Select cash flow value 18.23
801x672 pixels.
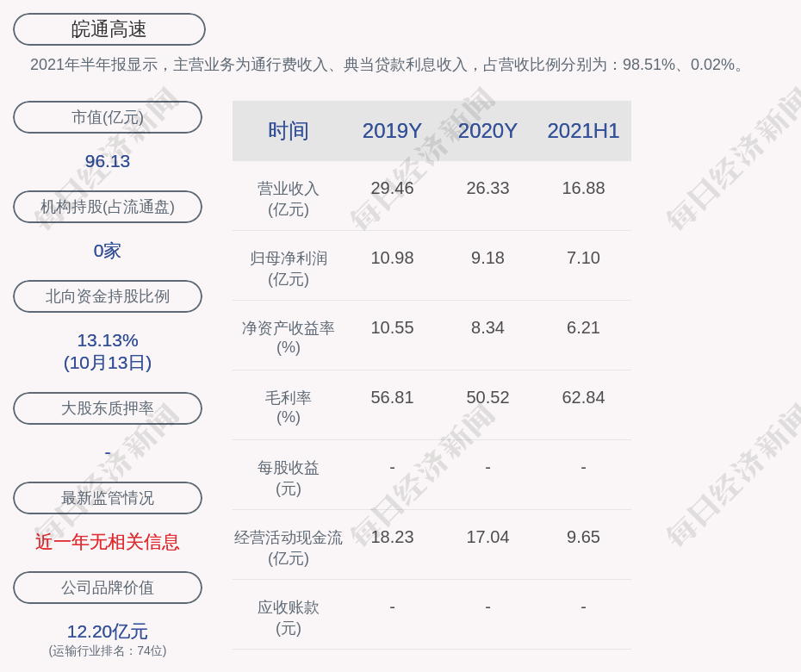pos(392,537)
